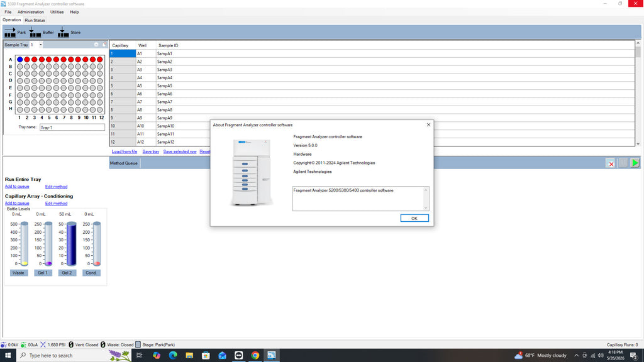Select red well A12 on the plate
Screen dimensions: 644x362
[100, 60]
